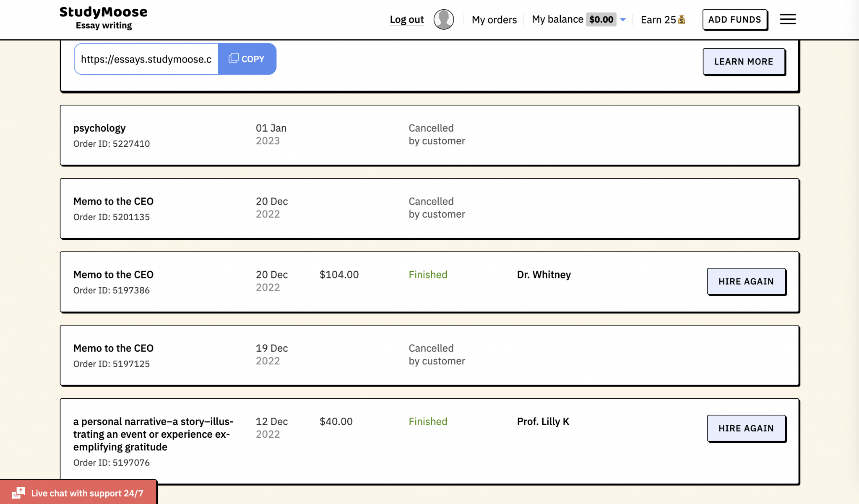Click the Log out link

point(406,20)
